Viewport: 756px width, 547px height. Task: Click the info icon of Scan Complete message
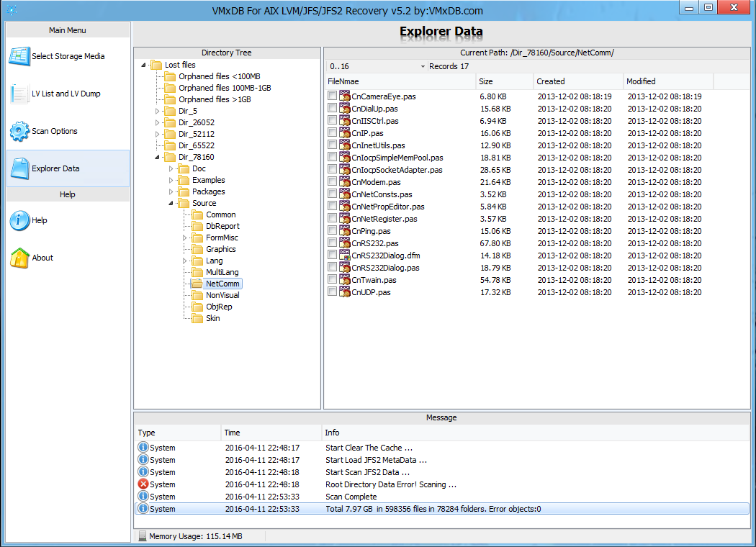[143, 496]
